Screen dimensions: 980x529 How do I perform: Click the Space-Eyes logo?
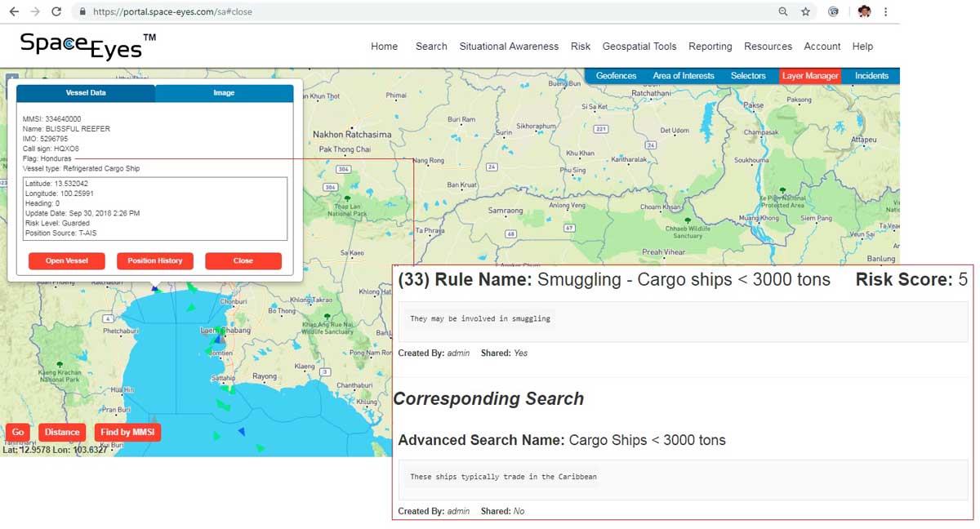[x=87, y=46]
